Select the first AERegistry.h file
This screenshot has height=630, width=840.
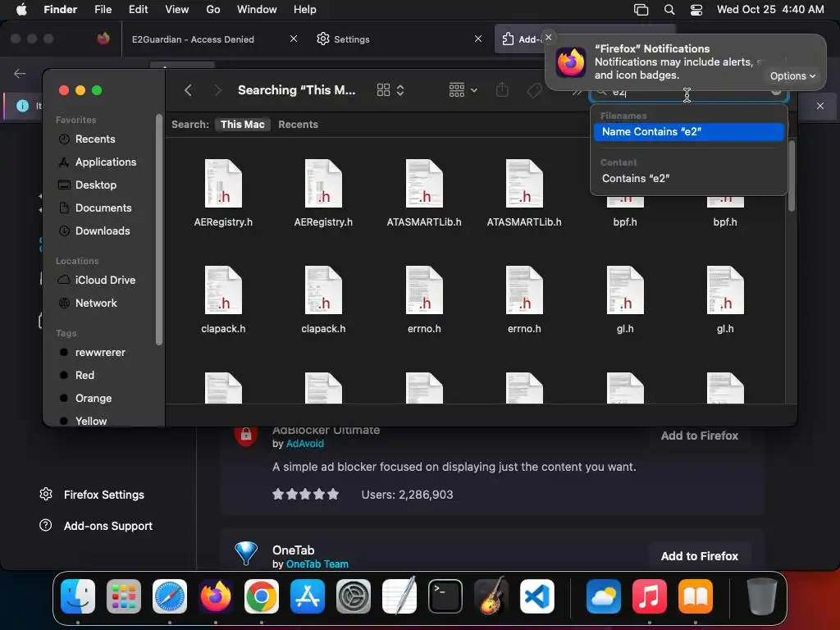tap(223, 193)
